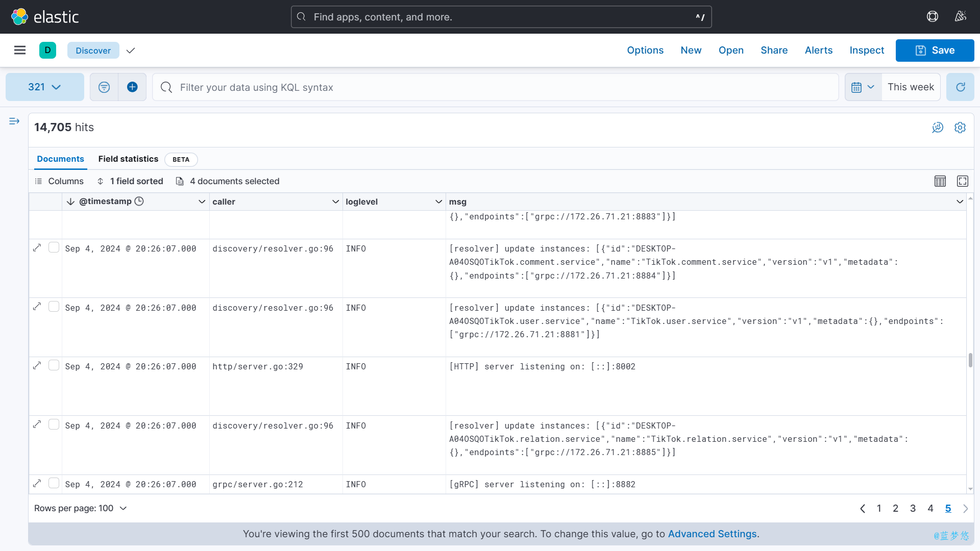Viewport: 980px width, 551px height.
Task: Go to results page 2
Action: pos(895,509)
